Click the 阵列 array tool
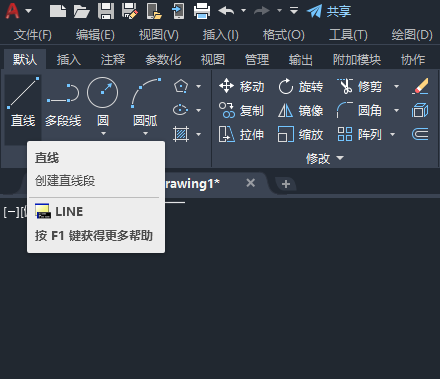This screenshot has width=440, height=379. pos(360,134)
